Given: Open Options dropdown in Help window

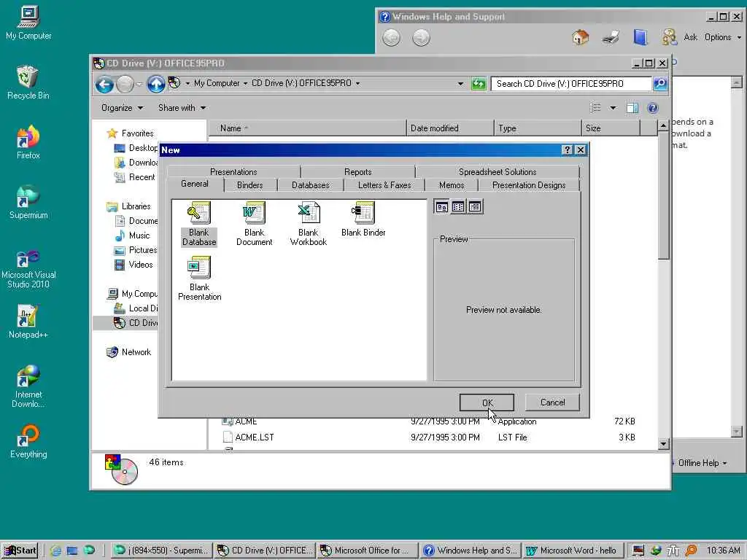Looking at the screenshot, I should click(x=723, y=37).
